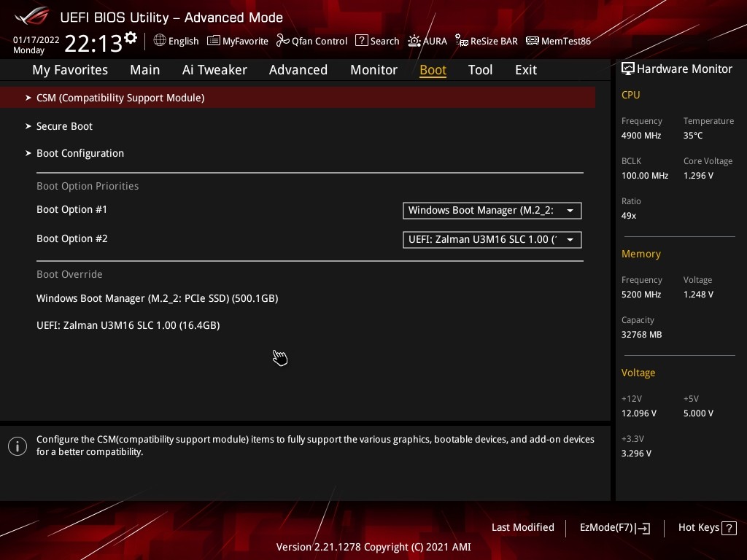Switch to the Ai Tweaker tab
Screen dimensions: 747x560
tap(214, 70)
